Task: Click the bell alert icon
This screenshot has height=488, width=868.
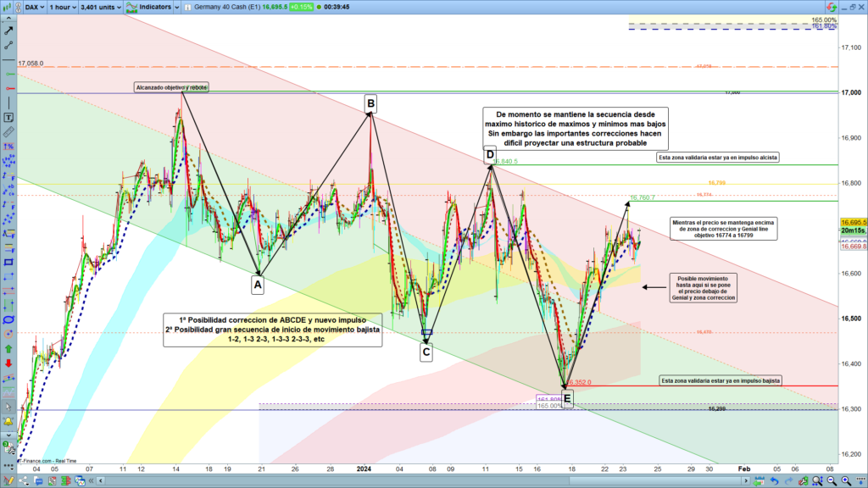Action: [8, 421]
